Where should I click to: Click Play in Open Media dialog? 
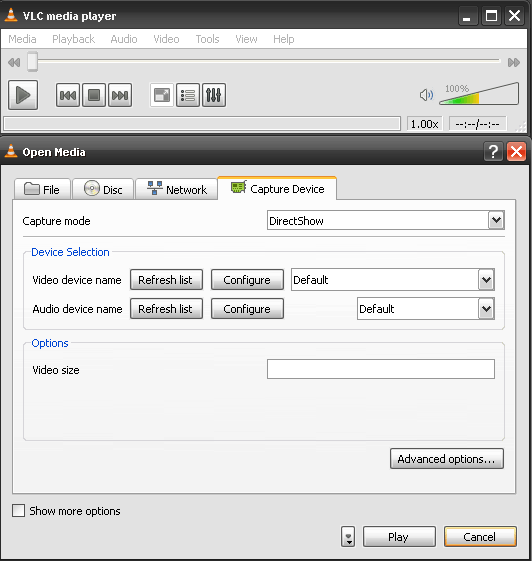pos(399,537)
